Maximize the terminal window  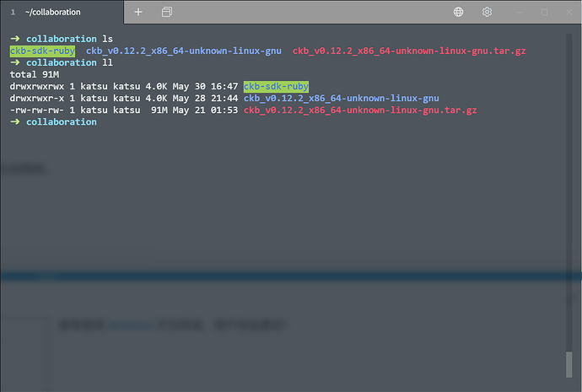pyautogui.click(x=544, y=13)
